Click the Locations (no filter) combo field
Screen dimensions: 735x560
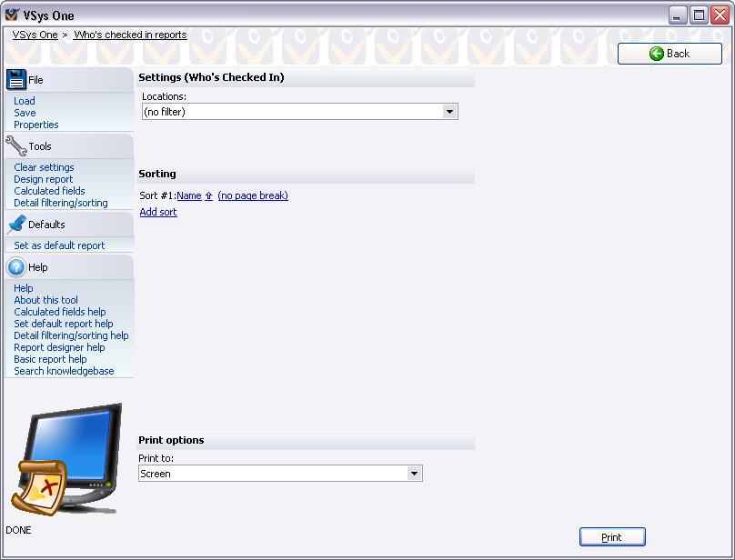(300, 112)
